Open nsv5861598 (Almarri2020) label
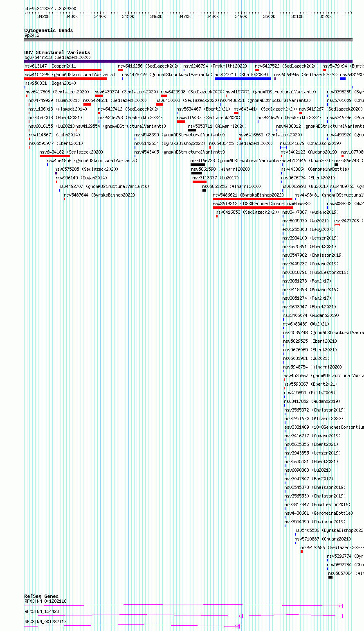364x631 pixels. (x=220, y=169)
